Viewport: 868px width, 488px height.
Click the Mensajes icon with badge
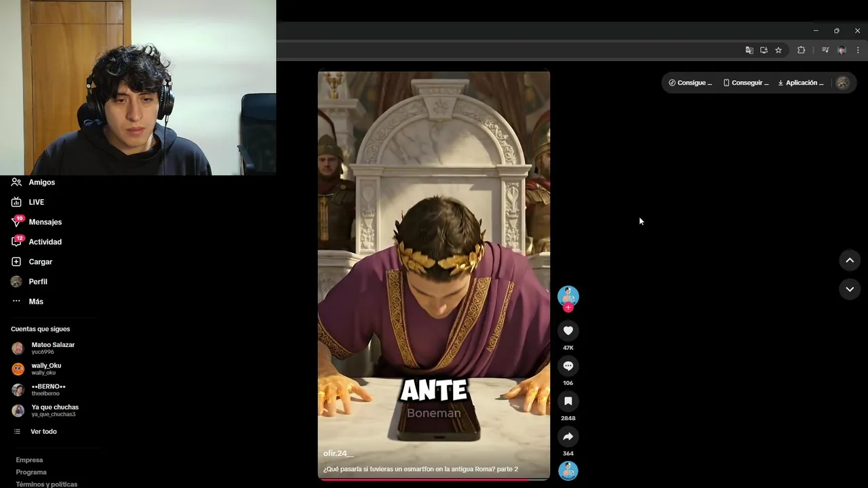coord(17,222)
